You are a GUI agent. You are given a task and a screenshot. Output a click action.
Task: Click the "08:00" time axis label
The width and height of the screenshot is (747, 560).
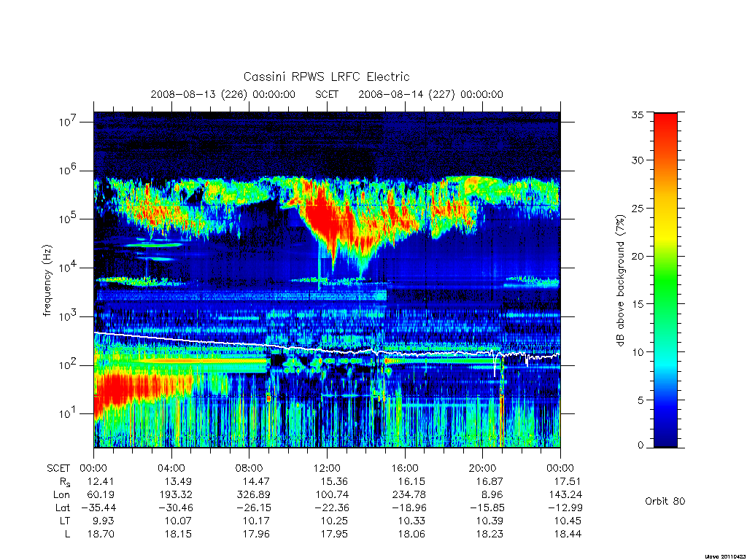coord(249,468)
